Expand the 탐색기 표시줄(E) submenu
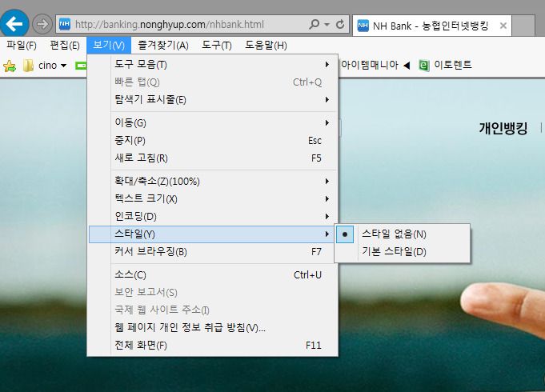The image size is (545, 392). [213, 100]
